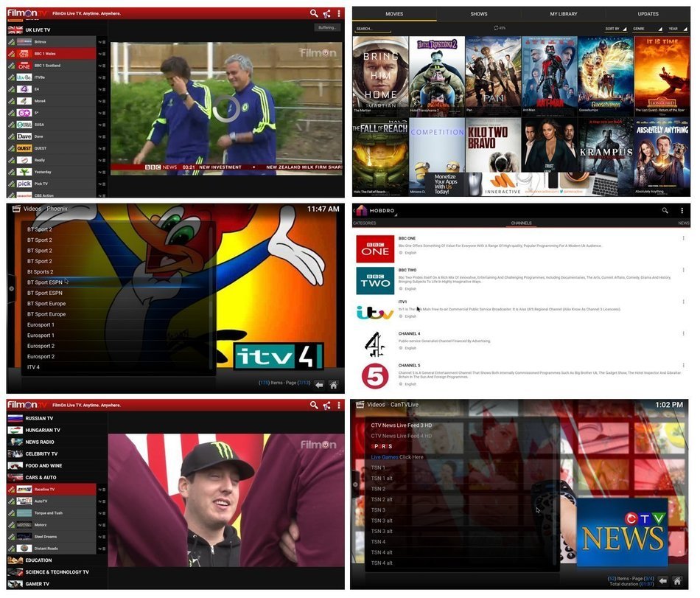This screenshot has height=598, width=700.
Task: Click TV guide icon beside QUEST channel
Action: [102, 149]
